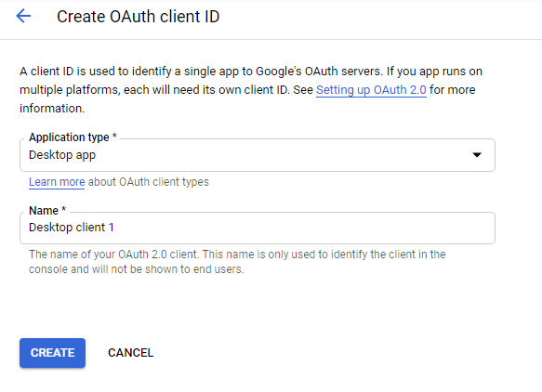Click the blue CREATE button
Image resolution: width=542 pixels, height=392 pixels.
pos(53,353)
